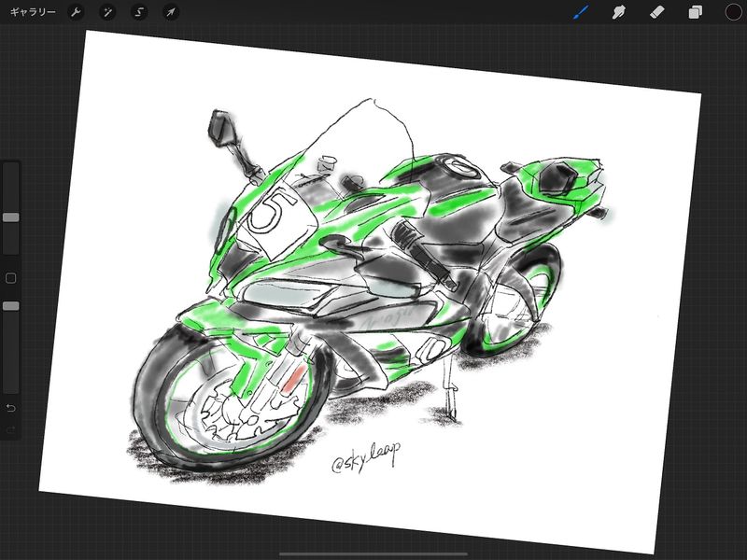The width and height of the screenshot is (747, 560).
Task: Tap the square modify button in sidebar
Action: 10,278
